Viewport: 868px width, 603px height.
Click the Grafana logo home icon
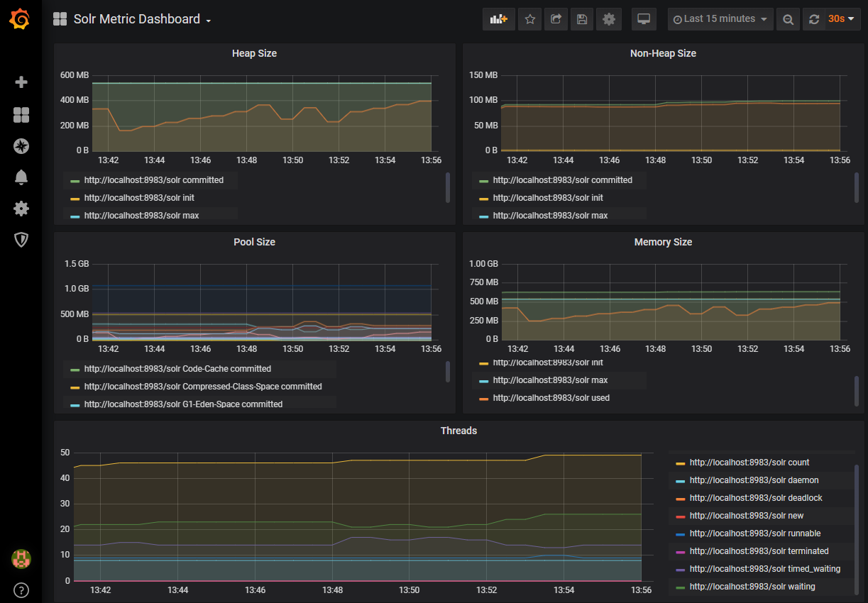[20, 20]
